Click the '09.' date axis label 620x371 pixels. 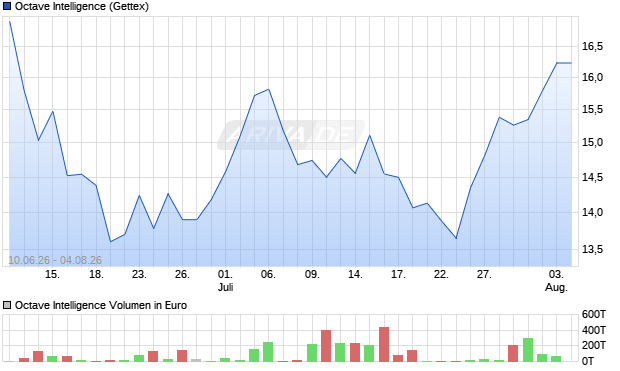click(x=312, y=274)
